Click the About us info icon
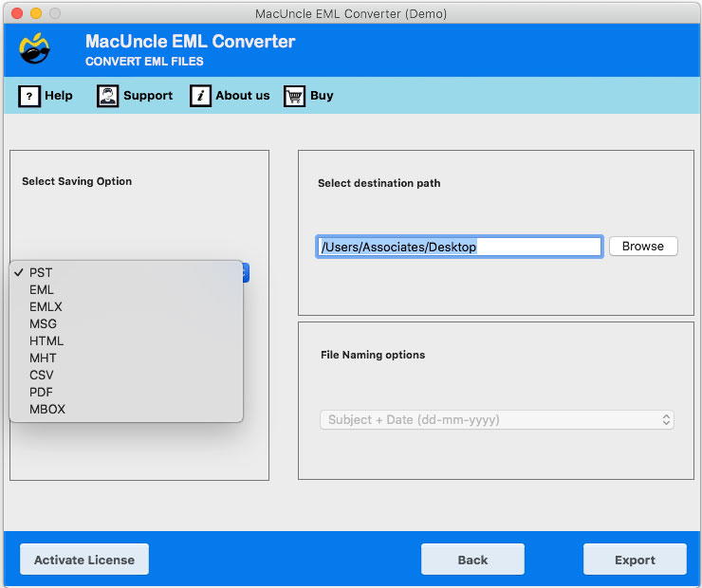 (200, 96)
